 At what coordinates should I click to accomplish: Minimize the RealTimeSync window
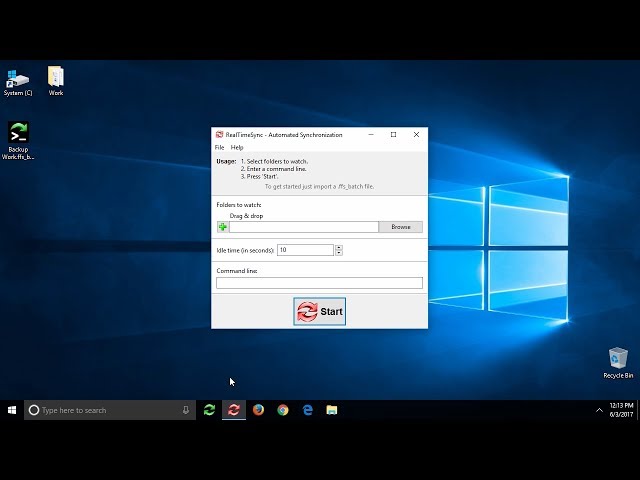pyautogui.click(x=371, y=134)
